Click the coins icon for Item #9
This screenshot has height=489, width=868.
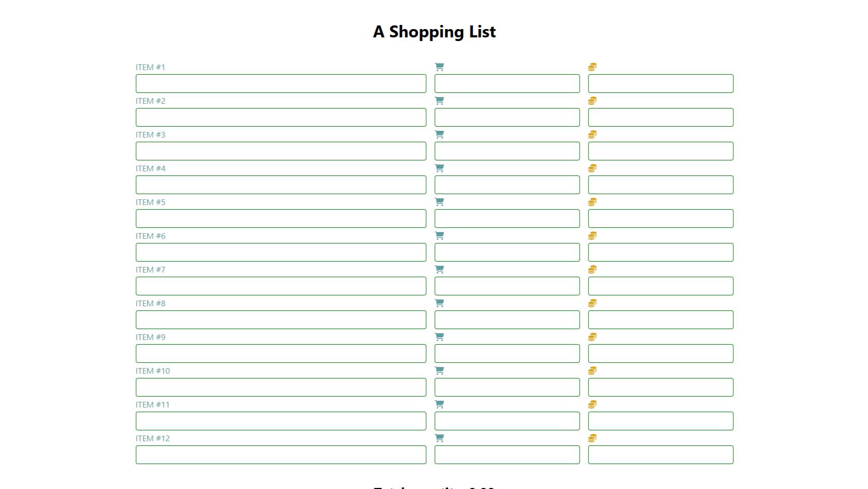pyautogui.click(x=593, y=337)
